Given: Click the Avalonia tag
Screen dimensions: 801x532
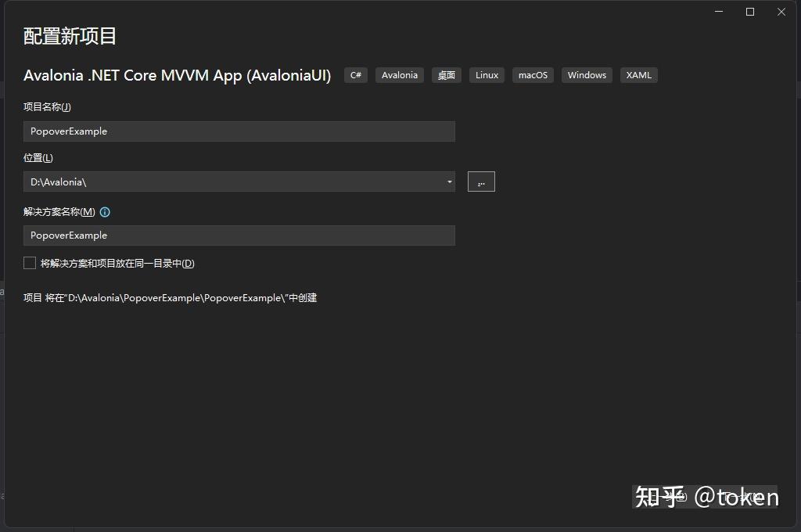Looking at the screenshot, I should (400, 75).
